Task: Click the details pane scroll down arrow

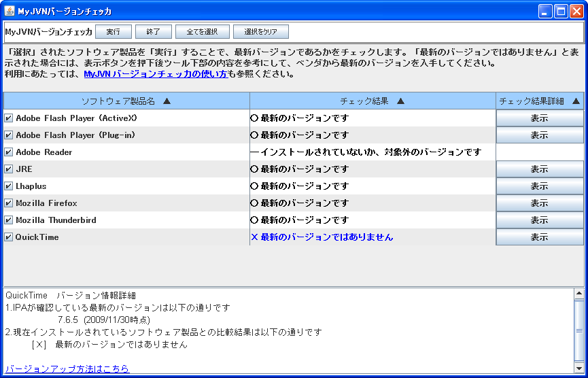Action: pyautogui.click(x=579, y=368)
